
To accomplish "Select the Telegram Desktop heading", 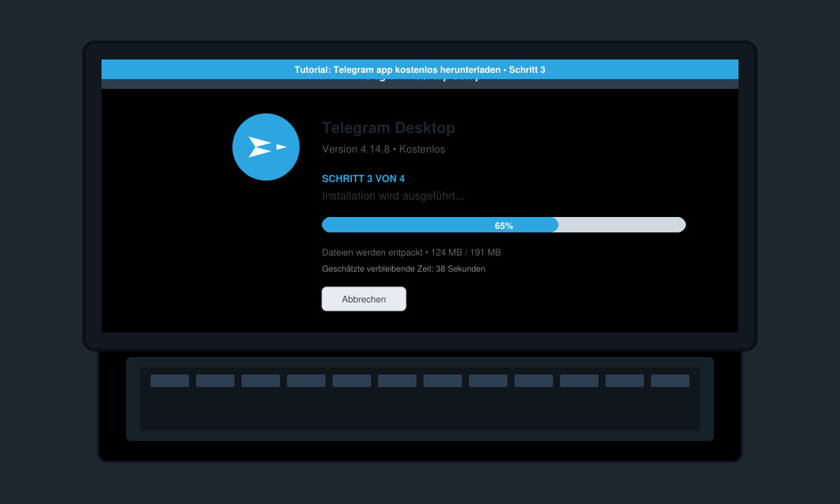I will coord(388,128).
